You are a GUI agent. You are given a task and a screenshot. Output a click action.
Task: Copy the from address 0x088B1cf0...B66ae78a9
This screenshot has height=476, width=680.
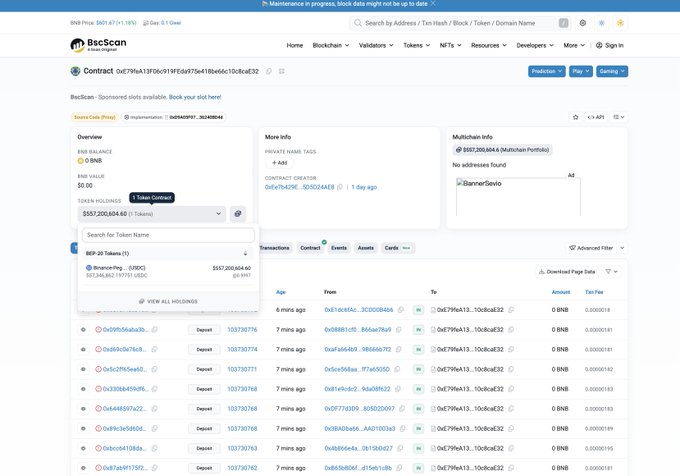pos(399,329)
